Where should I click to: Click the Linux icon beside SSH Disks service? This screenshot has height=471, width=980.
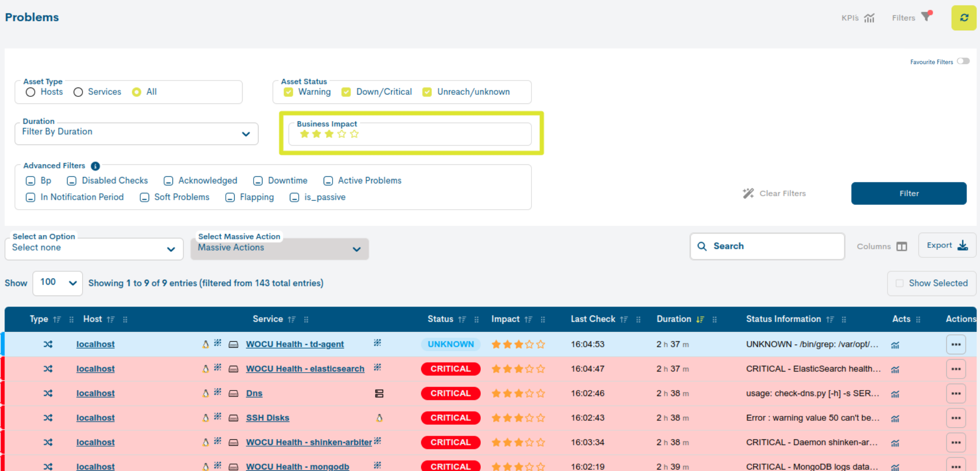coord(379,418)
